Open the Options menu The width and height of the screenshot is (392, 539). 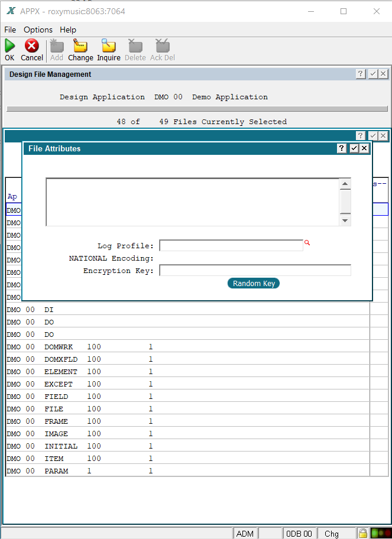tap(38, 30)
